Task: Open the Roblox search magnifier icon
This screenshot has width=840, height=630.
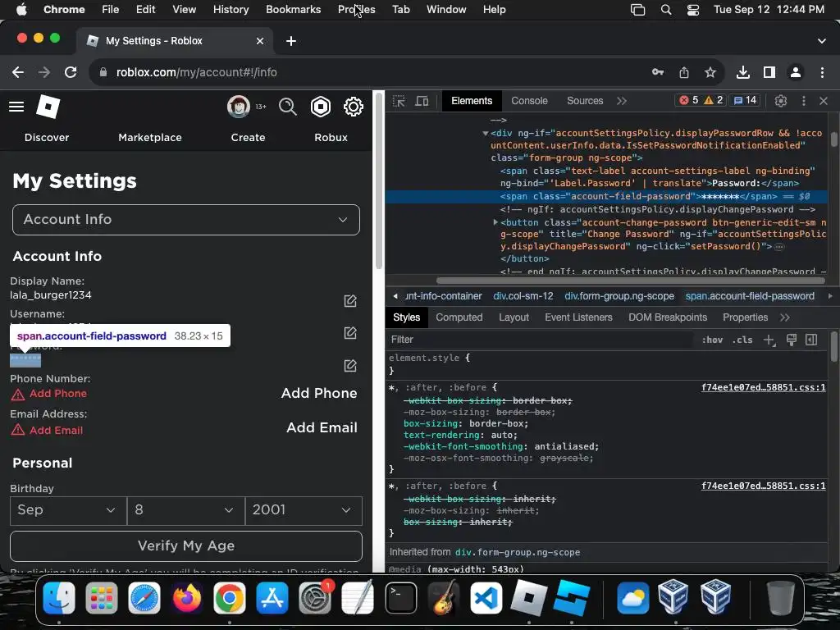Action: pos(288,107)
